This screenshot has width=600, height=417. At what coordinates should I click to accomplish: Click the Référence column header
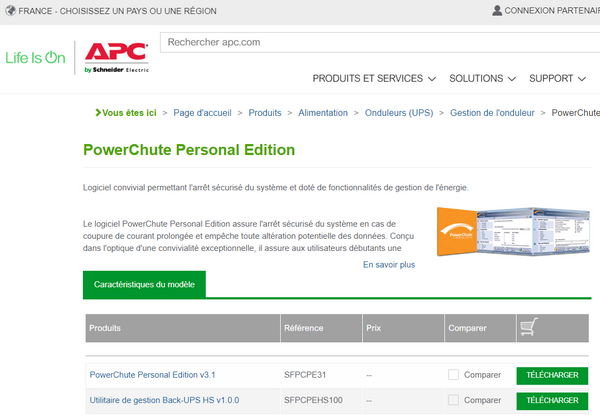click(321, 328)
